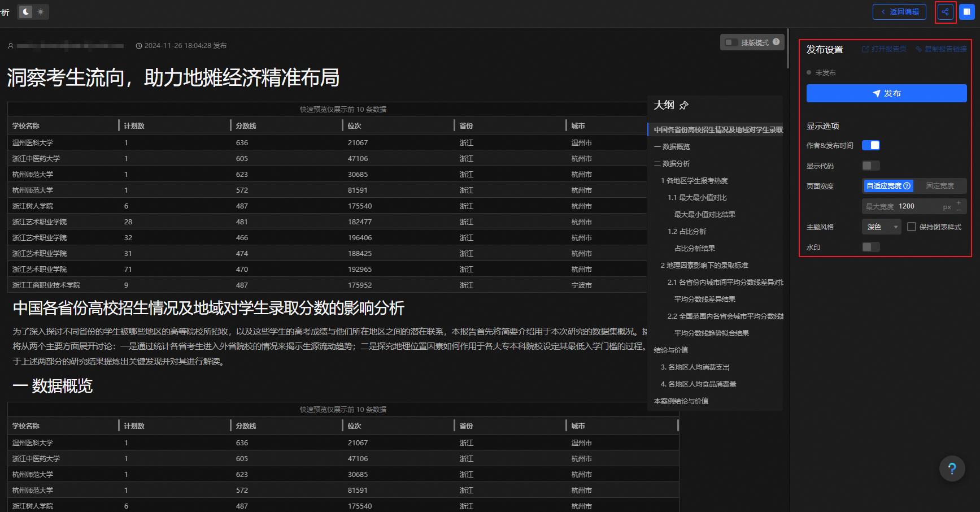Open 主题风格 深色 dropdown

[x=882, y=227]
